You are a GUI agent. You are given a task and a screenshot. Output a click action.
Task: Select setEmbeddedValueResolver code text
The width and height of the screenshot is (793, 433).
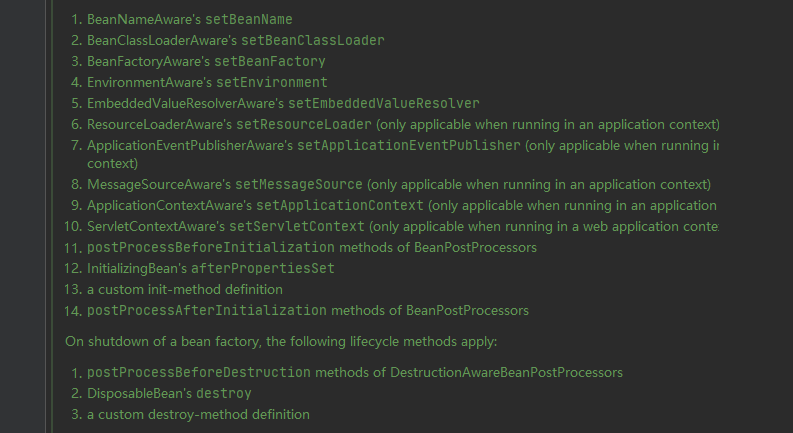tap(383, 104)
